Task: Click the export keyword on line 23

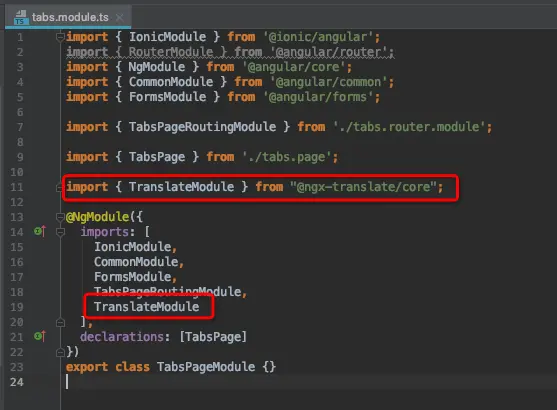Action: tap(87, 367)
